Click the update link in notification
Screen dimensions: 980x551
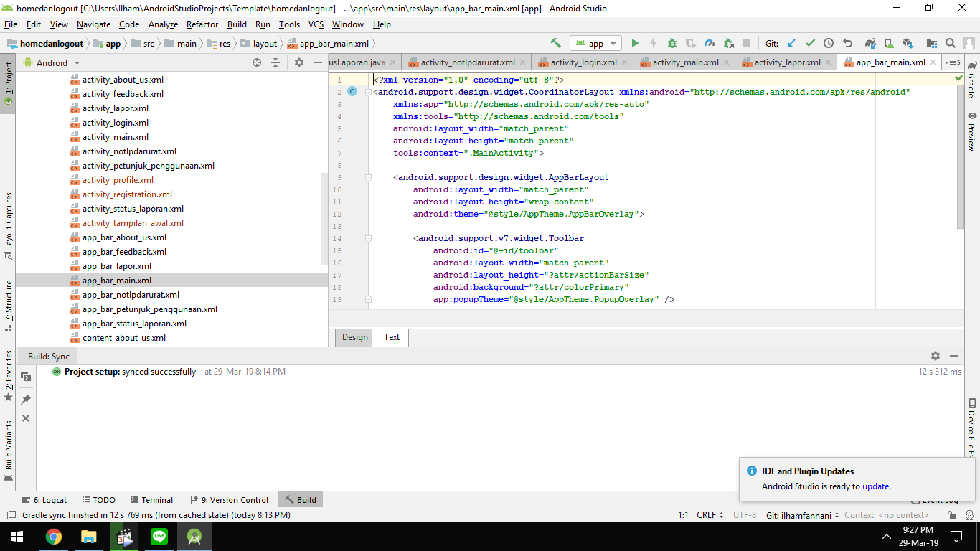pyautogui.click(x=876, y=486)
